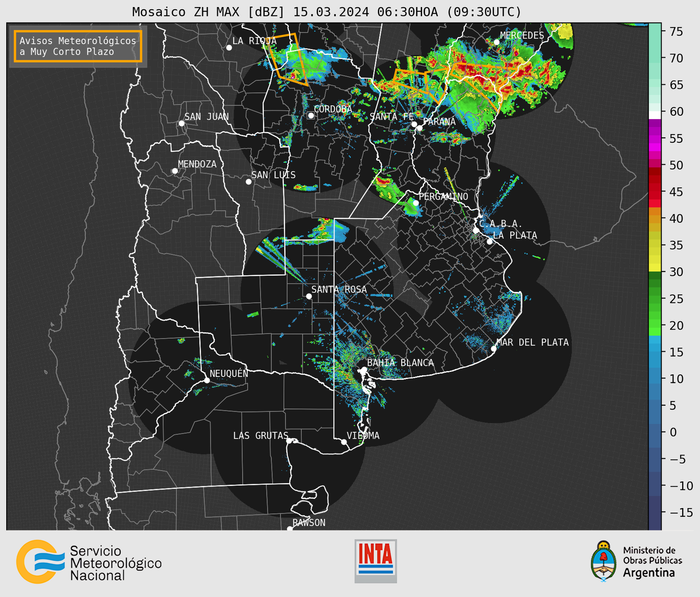The width and height of the screenshot is (700, 597).
Task: Click the 75 dBZ color on the scale
Action: [655, 32]
